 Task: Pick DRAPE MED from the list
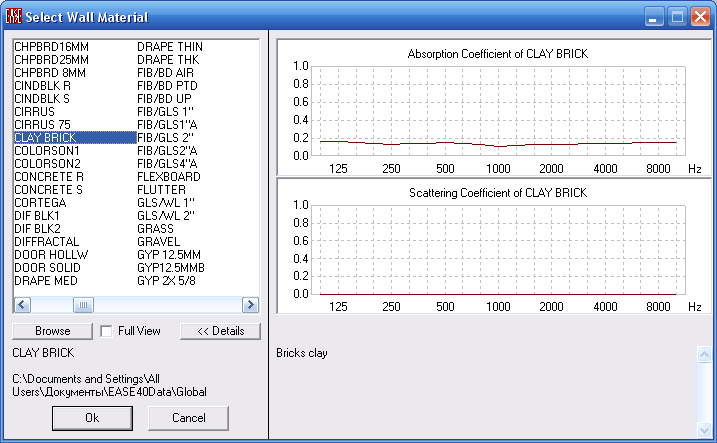pyautogui.click(x=46, y=281)
